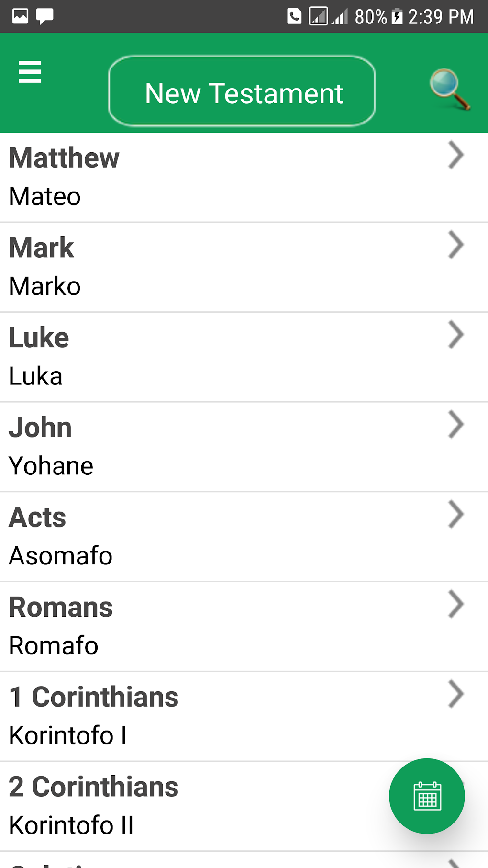Screen dimensions: 488x868
Task: Tap the signal strength icon
Action: point(340,16)
